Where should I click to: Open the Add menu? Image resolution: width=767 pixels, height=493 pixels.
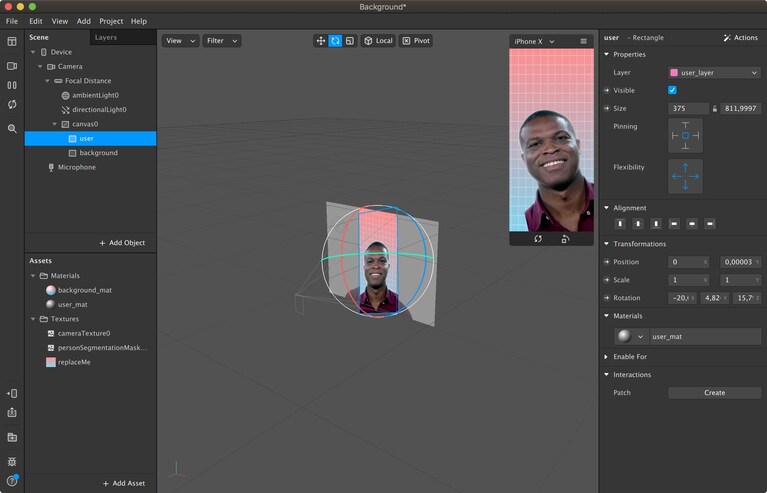click(84, 21)
